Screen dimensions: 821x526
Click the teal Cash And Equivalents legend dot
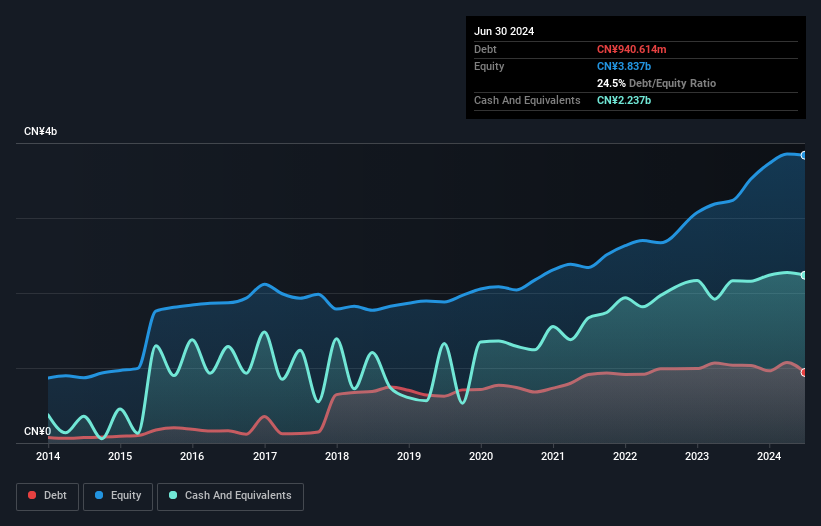[x=173, y=495]
